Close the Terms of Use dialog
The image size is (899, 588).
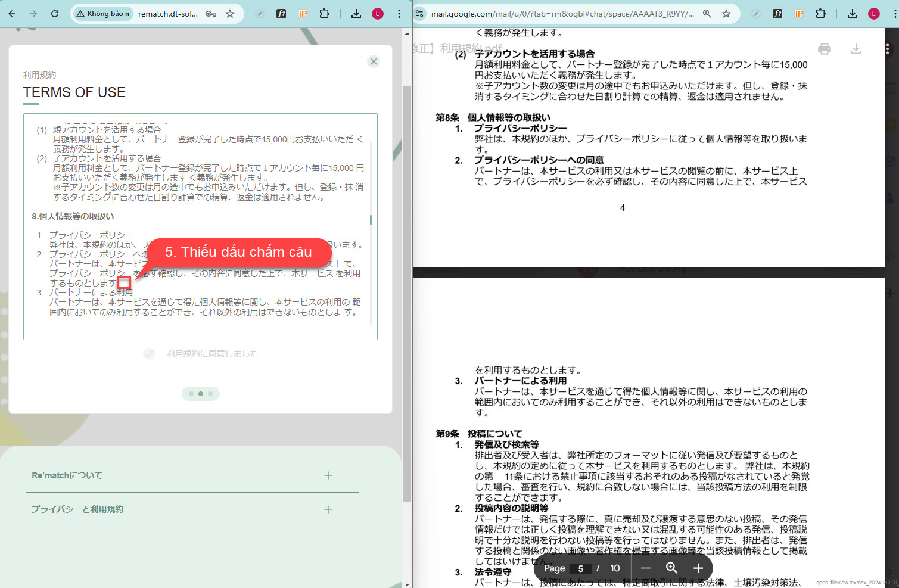coord(374,61)
